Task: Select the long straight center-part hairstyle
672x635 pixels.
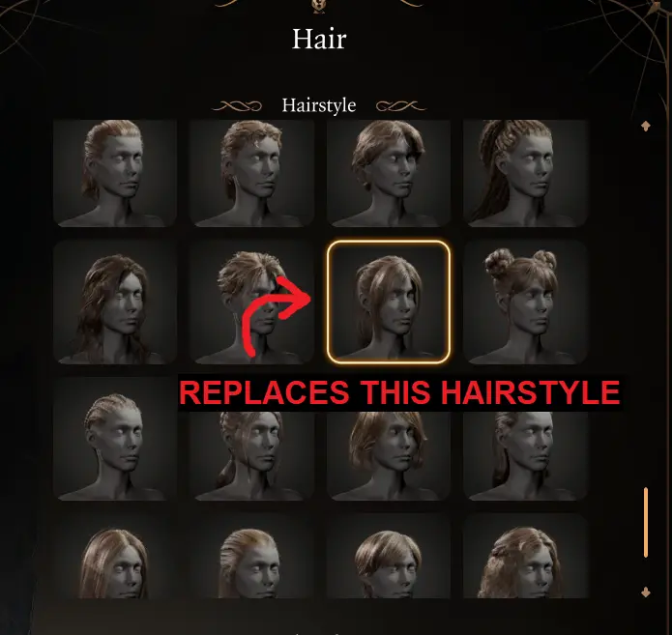Action: 115,556
